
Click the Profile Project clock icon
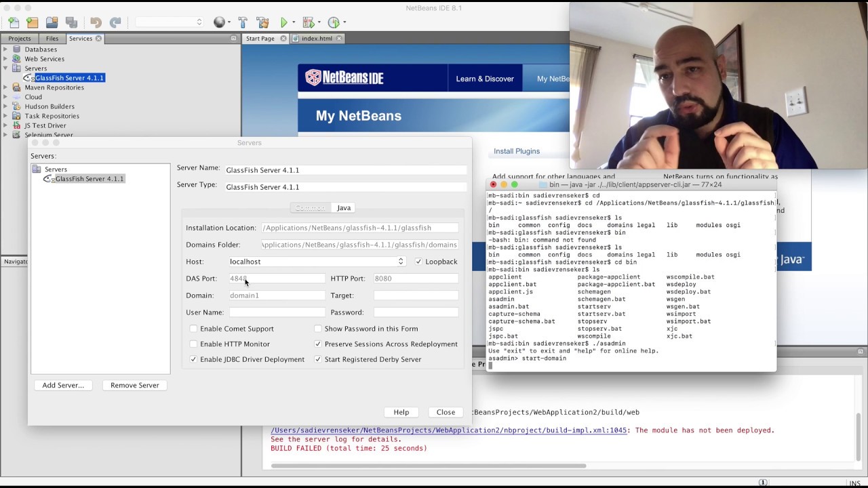(334, 22)
